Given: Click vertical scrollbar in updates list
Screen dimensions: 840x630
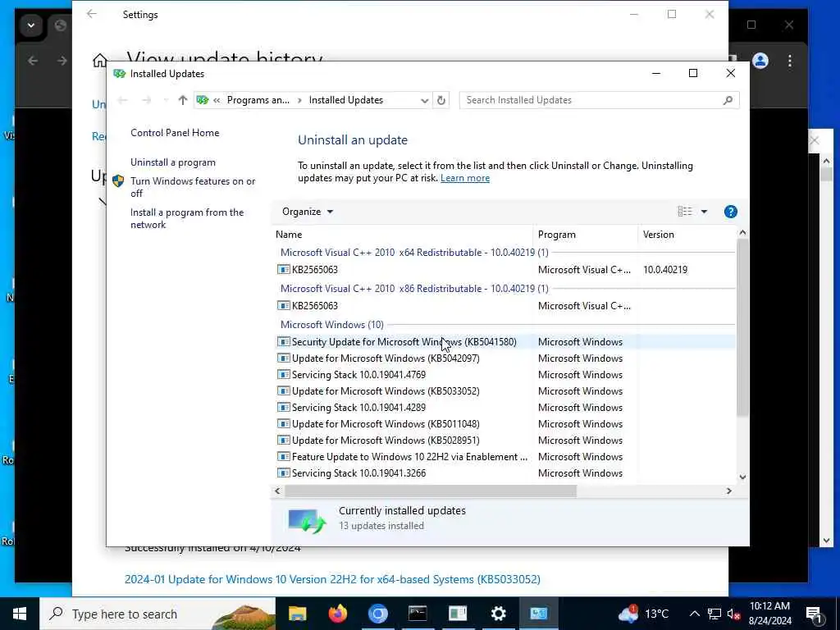Looking at the screenshot, I should (x=742, y=326).
